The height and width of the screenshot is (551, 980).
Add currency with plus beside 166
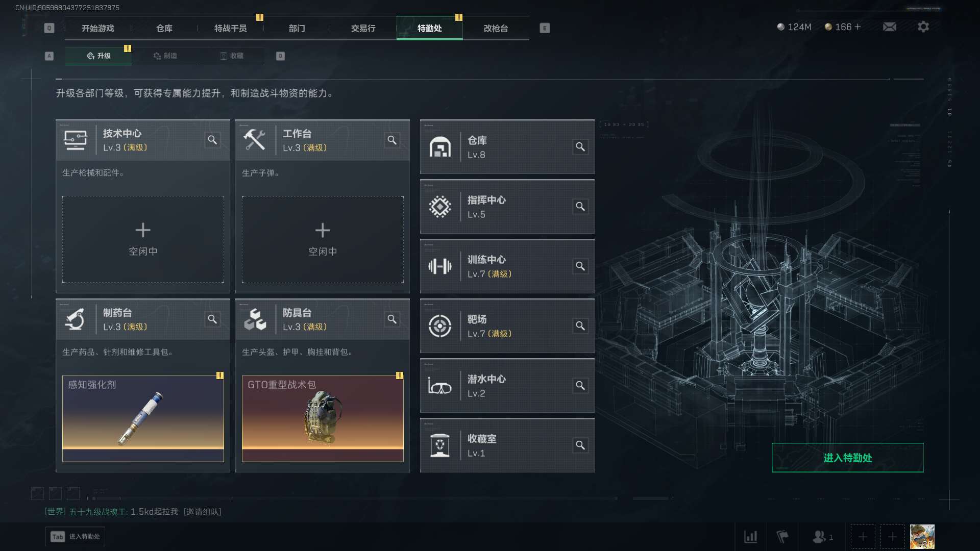tap(857, 27)
